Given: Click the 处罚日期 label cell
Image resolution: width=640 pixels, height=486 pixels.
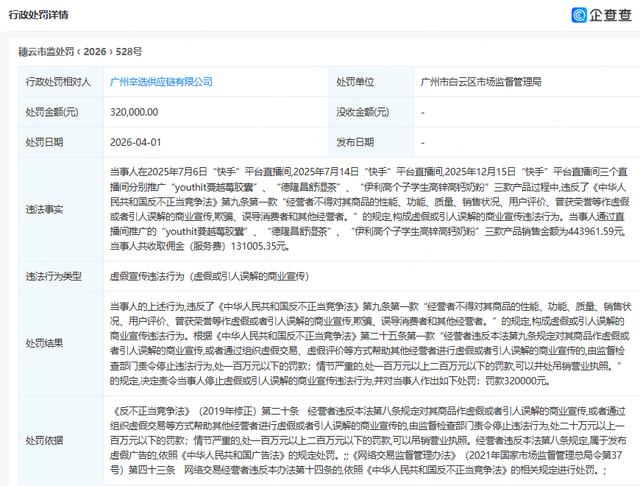Looking at the screenshot, I should [x=61, y=142].
